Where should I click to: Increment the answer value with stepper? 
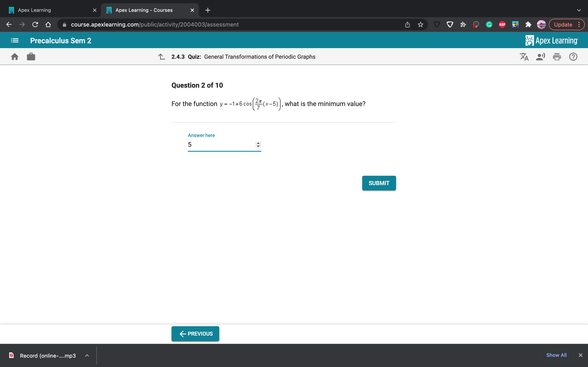[258, 143]
